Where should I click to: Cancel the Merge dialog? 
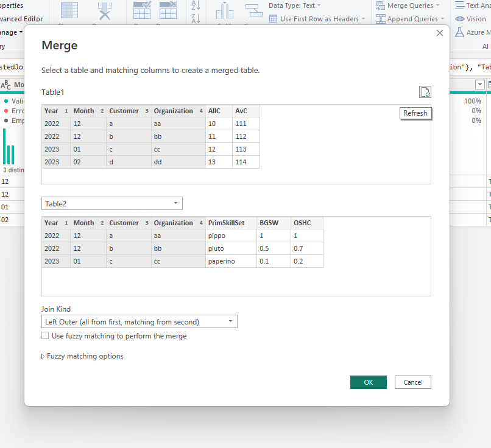412,382
